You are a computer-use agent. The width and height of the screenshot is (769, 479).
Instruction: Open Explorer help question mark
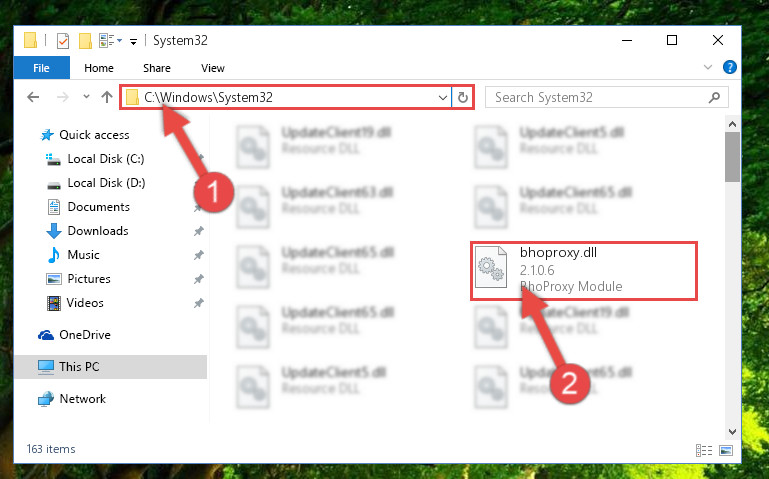click(x=729, y=67)
